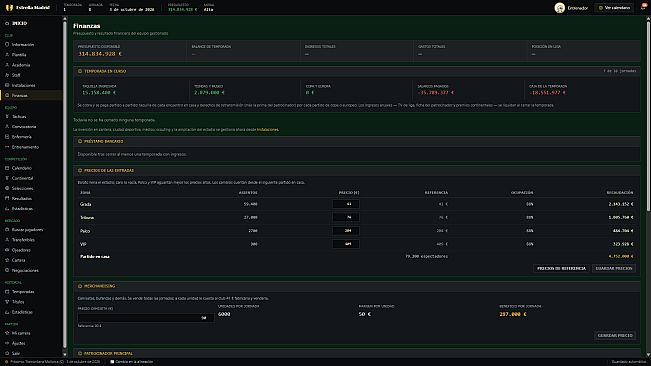Click the 'Entrenador' label in top bar
Viewport: 651px width, 366px height.
578,8
